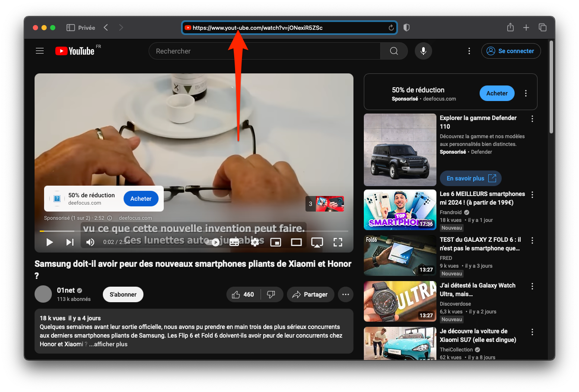Open options for Defender 110 ad
Viewport: 579px width, 392px height.
click(x=532, y=119)
